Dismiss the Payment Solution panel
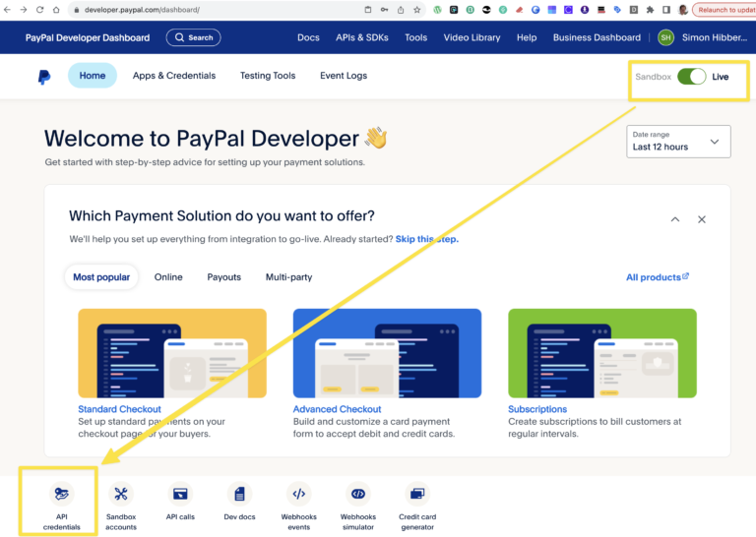Screen dimensions: 756x537 pos(702,219)
